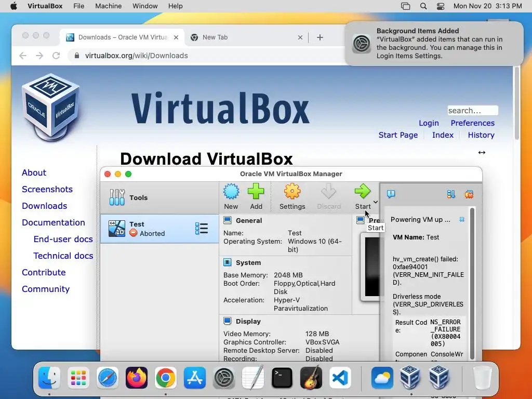Click the delete all notifications icon
Screen dimensions: 532x399
(x=469, y=194)
